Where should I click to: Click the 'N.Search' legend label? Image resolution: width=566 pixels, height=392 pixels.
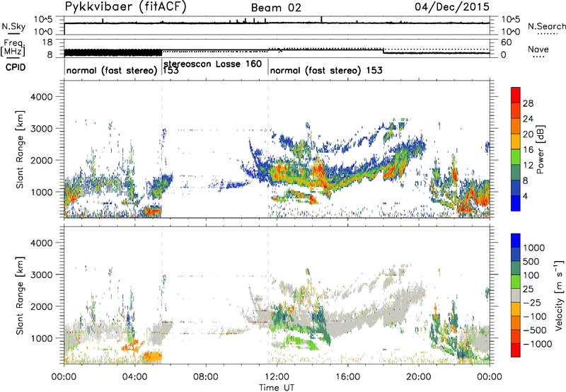[546, 26]
